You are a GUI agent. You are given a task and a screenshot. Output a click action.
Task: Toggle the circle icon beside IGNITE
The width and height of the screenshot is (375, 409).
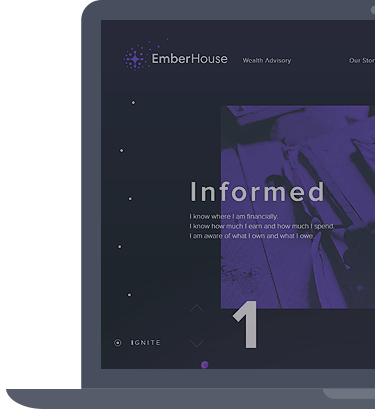pos(118,343)
